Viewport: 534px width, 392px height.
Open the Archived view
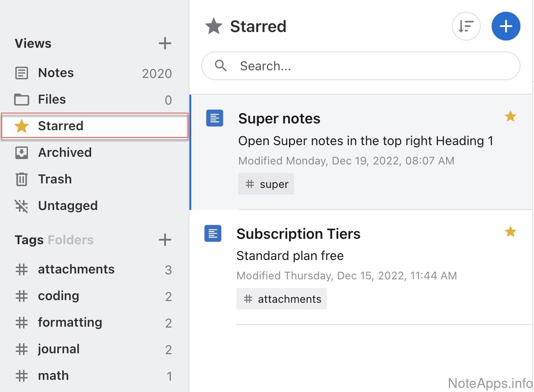[64, 153]
